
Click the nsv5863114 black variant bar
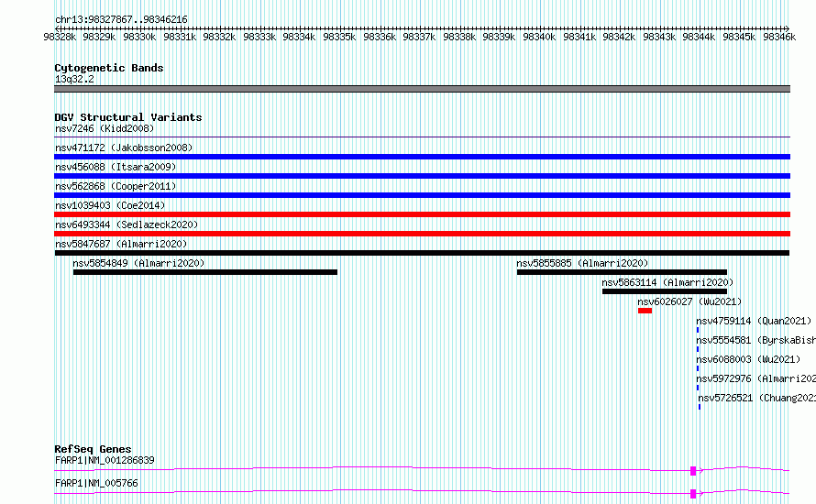(665, 291)
